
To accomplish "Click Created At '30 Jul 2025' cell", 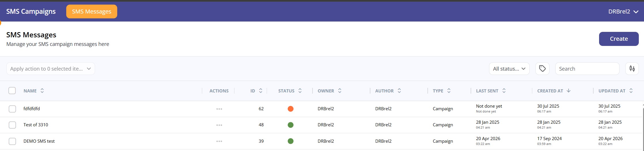I will tap(548, 108).
